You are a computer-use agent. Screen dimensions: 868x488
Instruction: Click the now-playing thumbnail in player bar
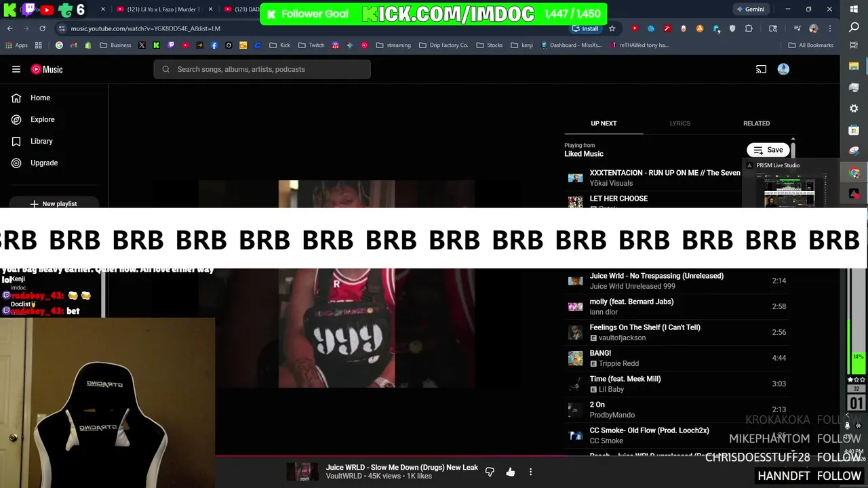click(302, 472)
